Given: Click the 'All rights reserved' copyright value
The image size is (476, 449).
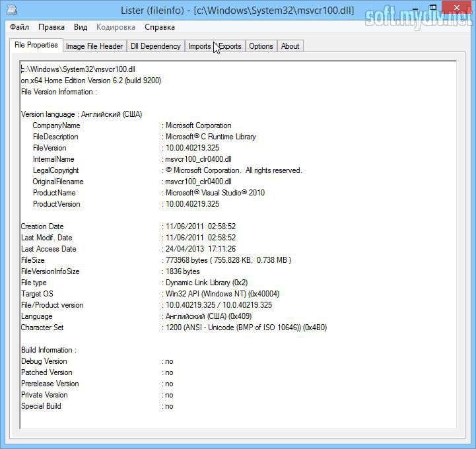Looking at the screenshot, I should pyautogui.click(x=234, y=170).
